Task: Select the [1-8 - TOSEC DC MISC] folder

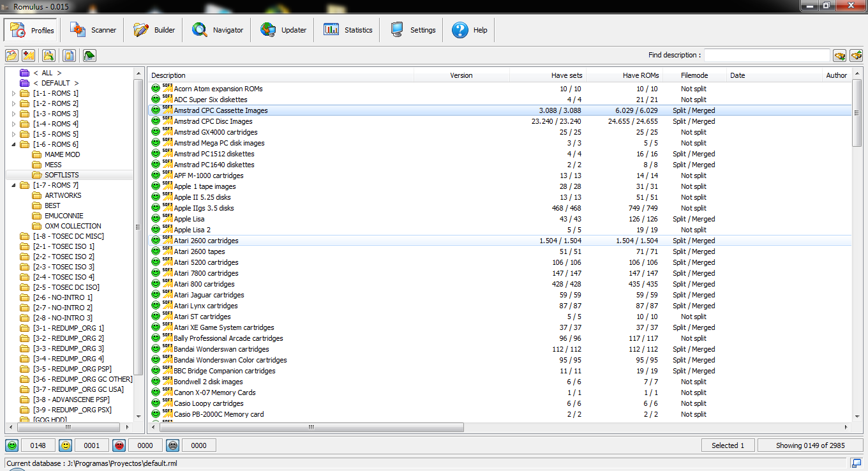Action: 68,236
